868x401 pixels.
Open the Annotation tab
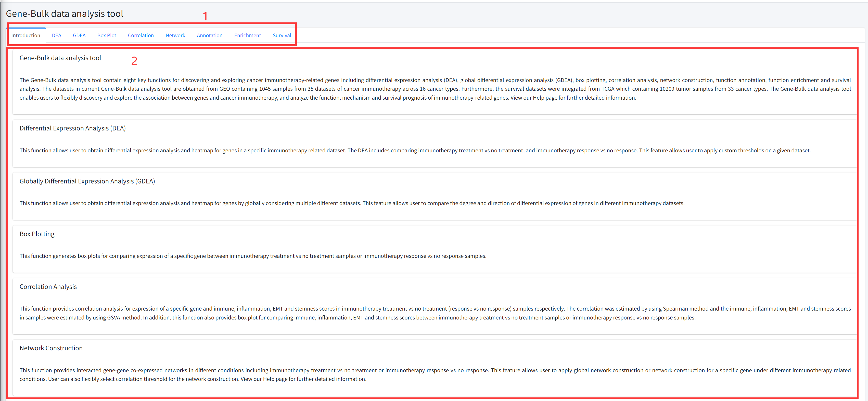point(209,35)
